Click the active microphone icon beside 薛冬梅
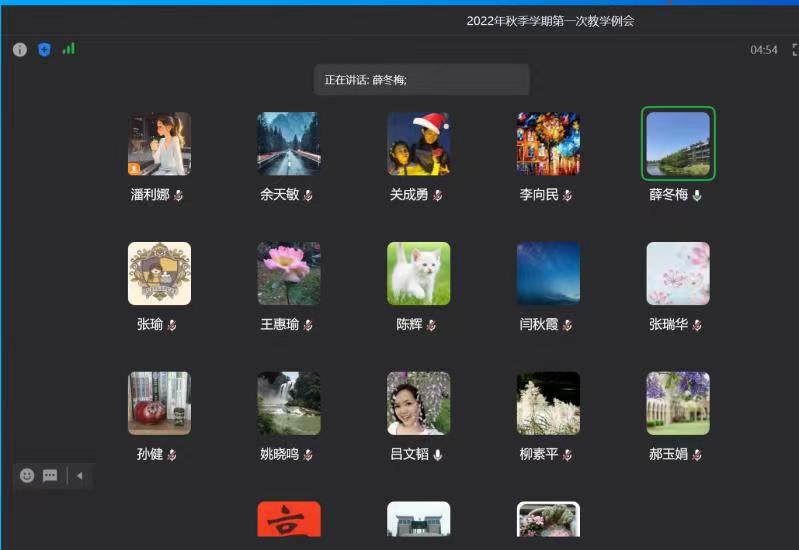The image size is (799, 550). click(x=697, y=195)
